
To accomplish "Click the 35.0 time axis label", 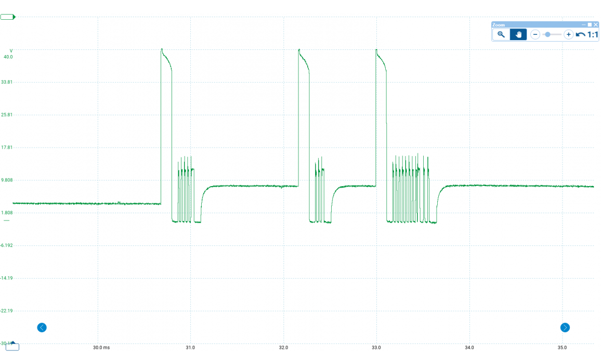I will pyautogui.click(x=562, y=347).
